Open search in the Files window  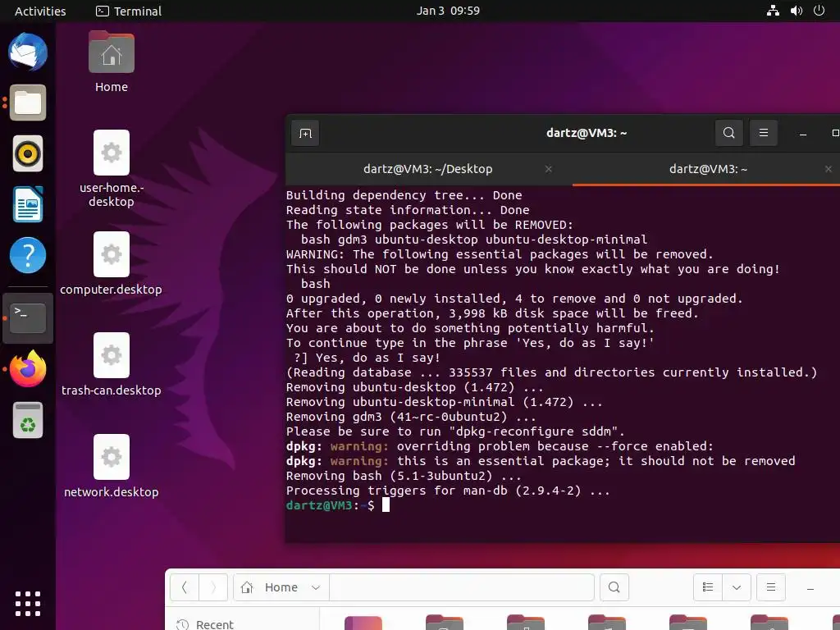(x=614, y=587)
